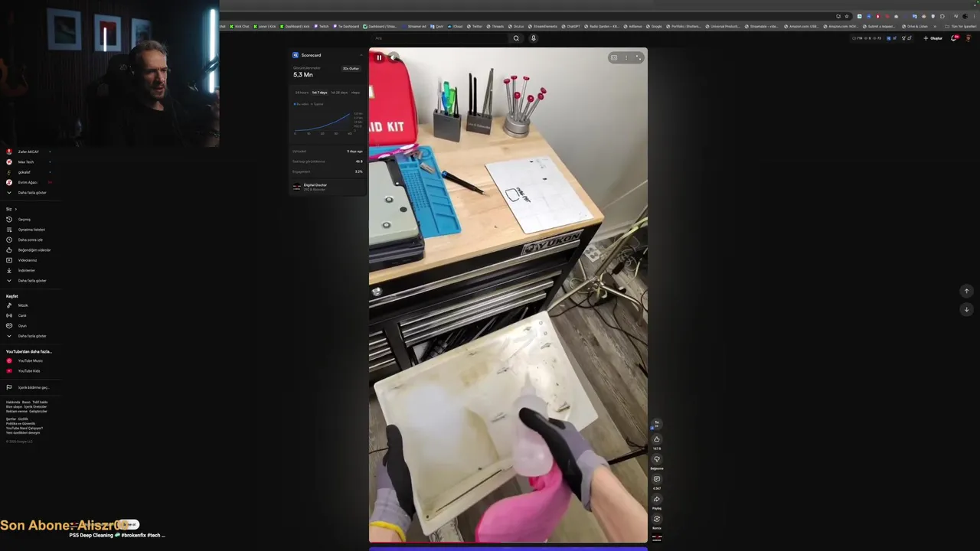
Task: Open the Twitch bookmark
Action: tap(322, 26)
